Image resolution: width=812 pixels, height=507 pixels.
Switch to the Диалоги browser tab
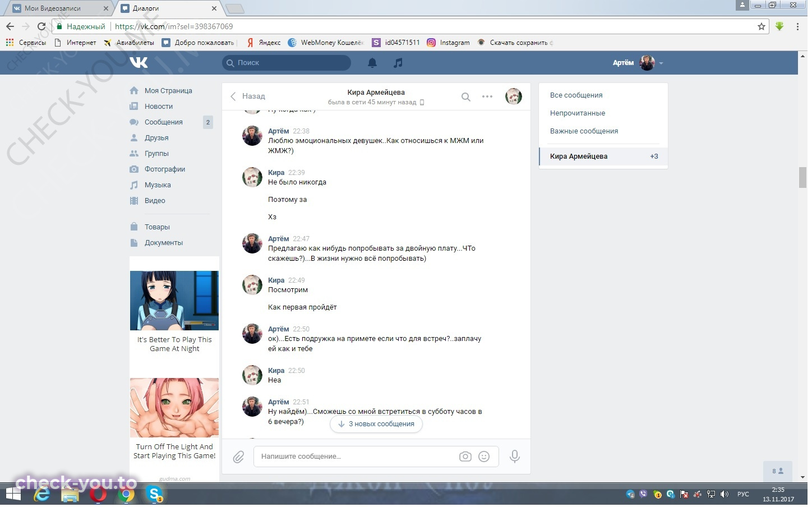168,8
